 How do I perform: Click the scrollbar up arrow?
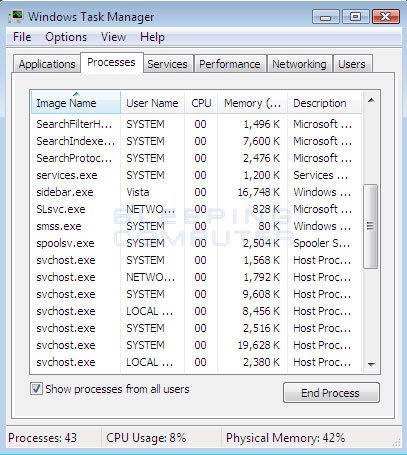tap(371, 101)
